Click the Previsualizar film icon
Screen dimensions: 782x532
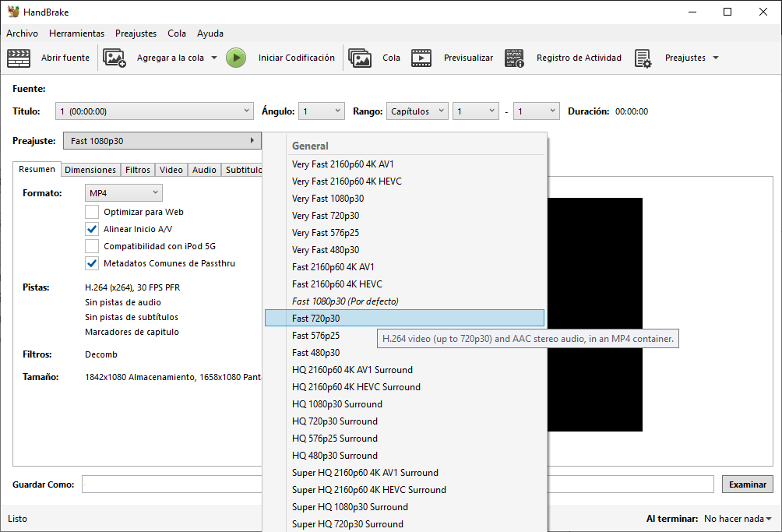click(421, 58)
